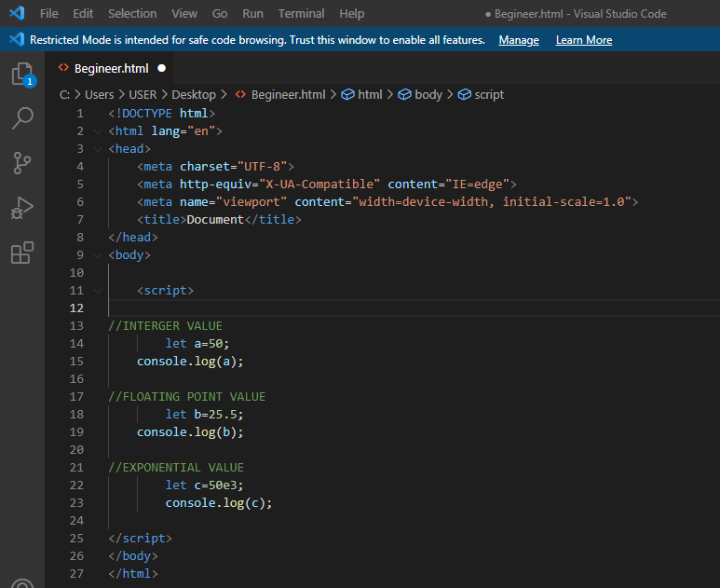
Task: Open the Extensions marketplace view
Action: [22, 253]
